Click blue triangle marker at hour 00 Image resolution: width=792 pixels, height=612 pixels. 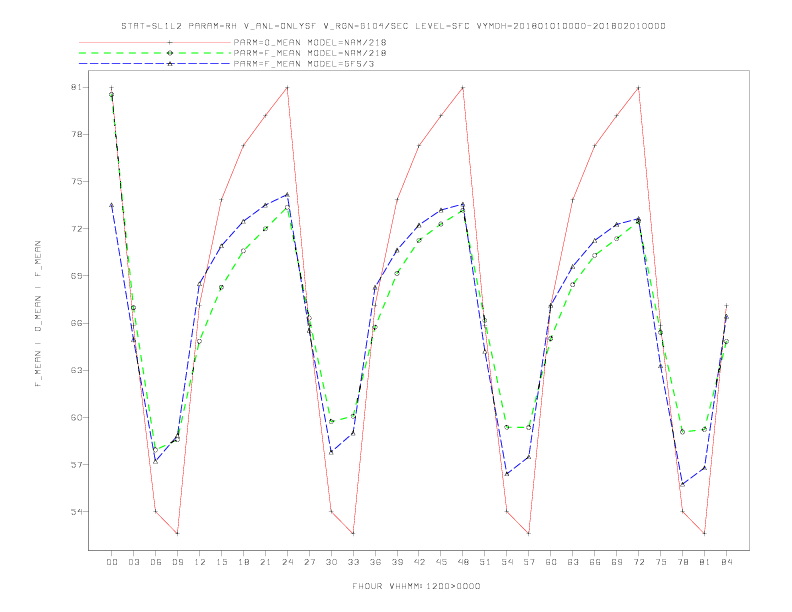(112, 205)
